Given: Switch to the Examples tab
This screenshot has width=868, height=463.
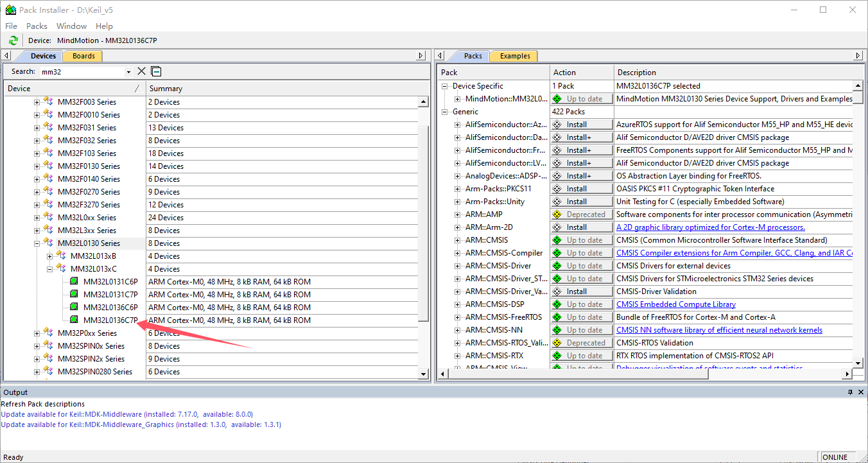Looking at the screenshot, I should 515,56.
